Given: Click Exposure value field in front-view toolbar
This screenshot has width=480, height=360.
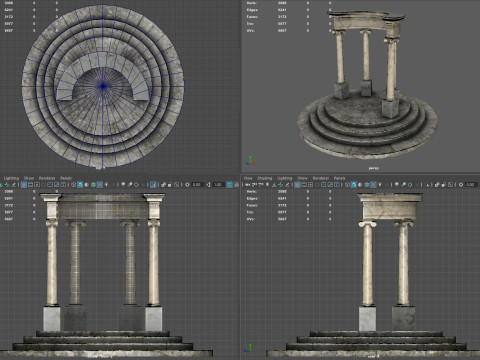Looking at the screenshot, I should pyautogui.click(x=197, y=184).
